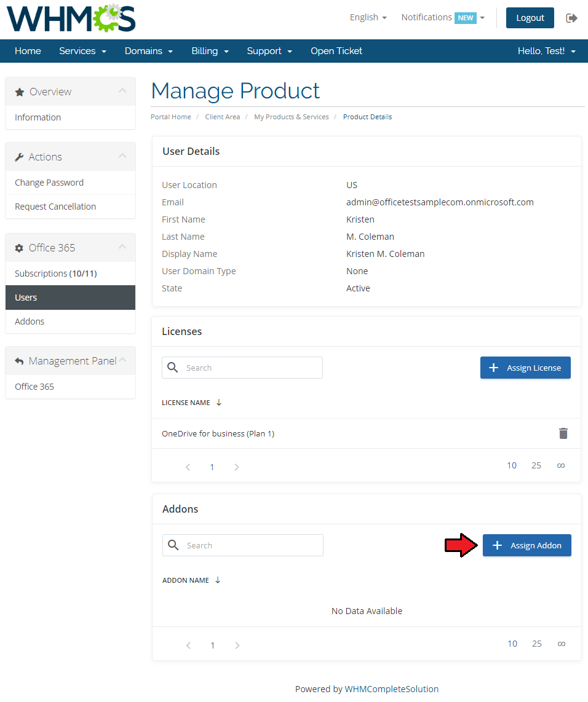
Task: Show 10 rows per page in Addons
Action: pyautogui.click(x=512, y=644)
